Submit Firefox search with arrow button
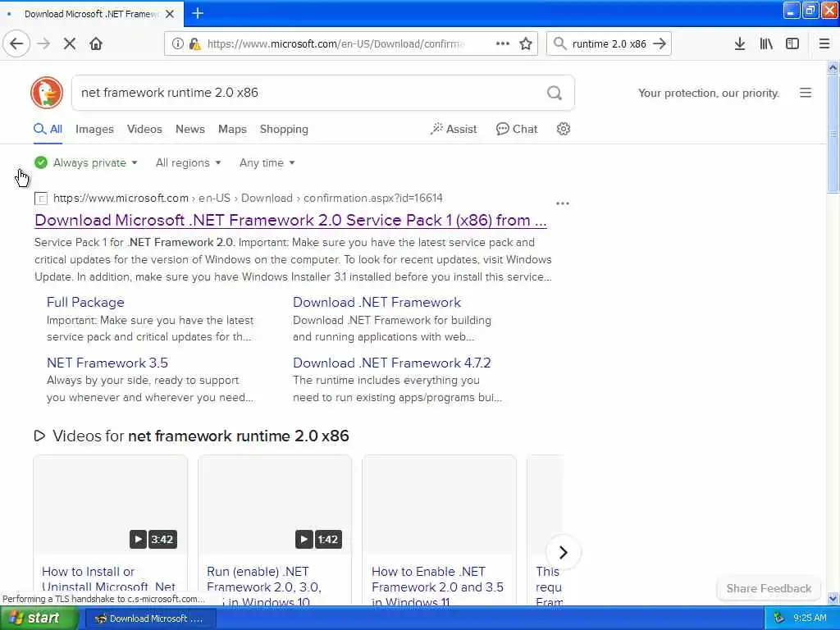This screenshot has height=630, width=840. [x=660, y=44]
